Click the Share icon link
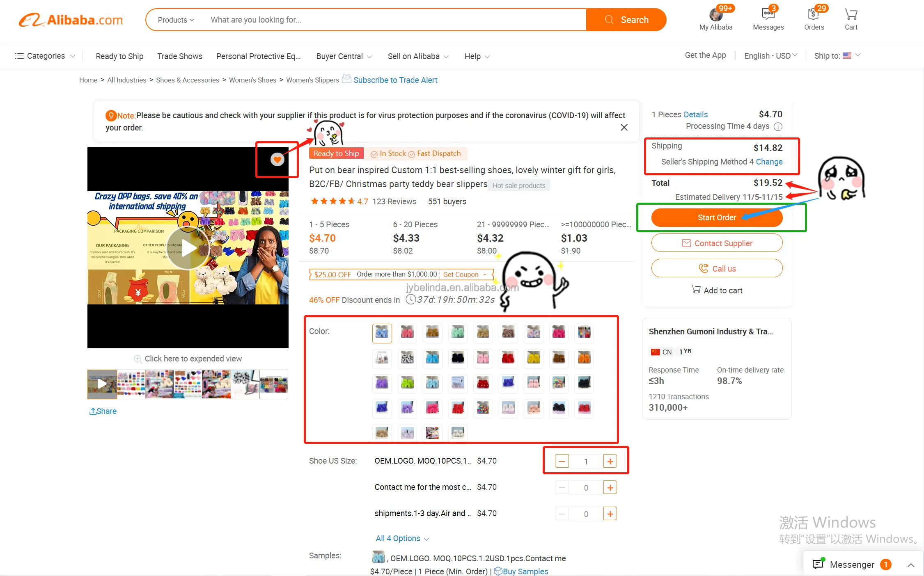Screen dimensions: 924x576 click(x=103, y=411)
